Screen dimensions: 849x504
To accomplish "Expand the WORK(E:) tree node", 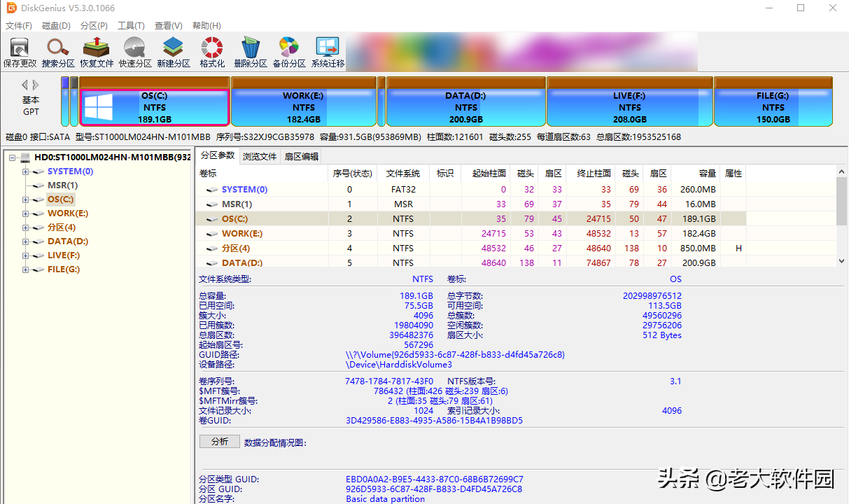I will (x=26, y=213).
